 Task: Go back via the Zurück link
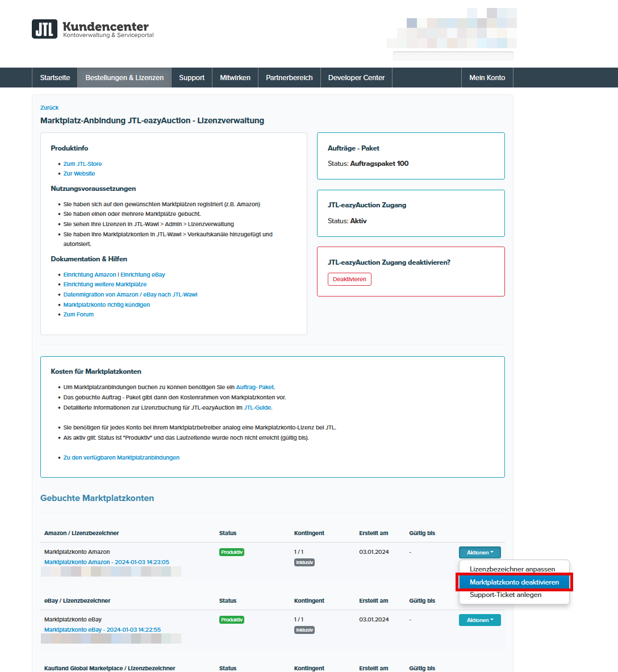(x=49, y=107)
